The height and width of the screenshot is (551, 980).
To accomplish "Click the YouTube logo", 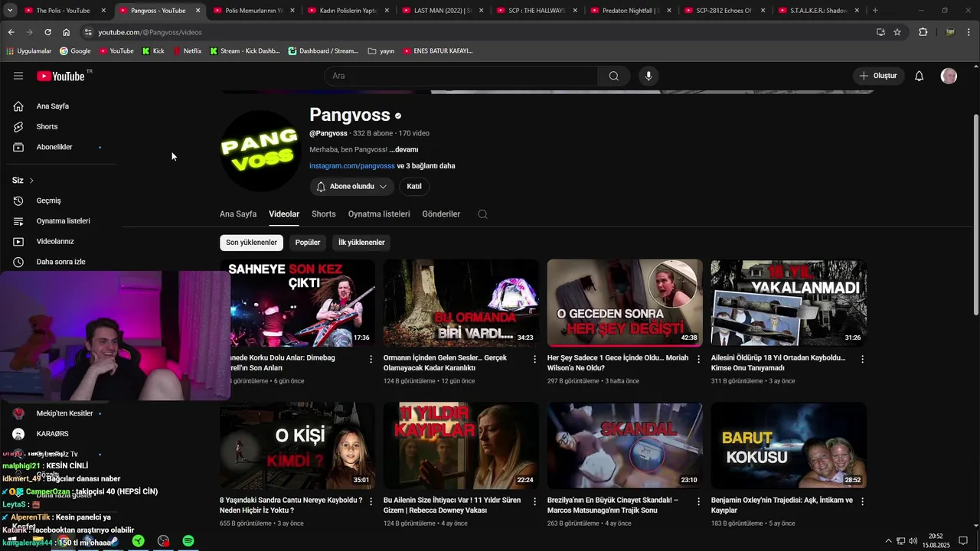I will pos(60,76).
